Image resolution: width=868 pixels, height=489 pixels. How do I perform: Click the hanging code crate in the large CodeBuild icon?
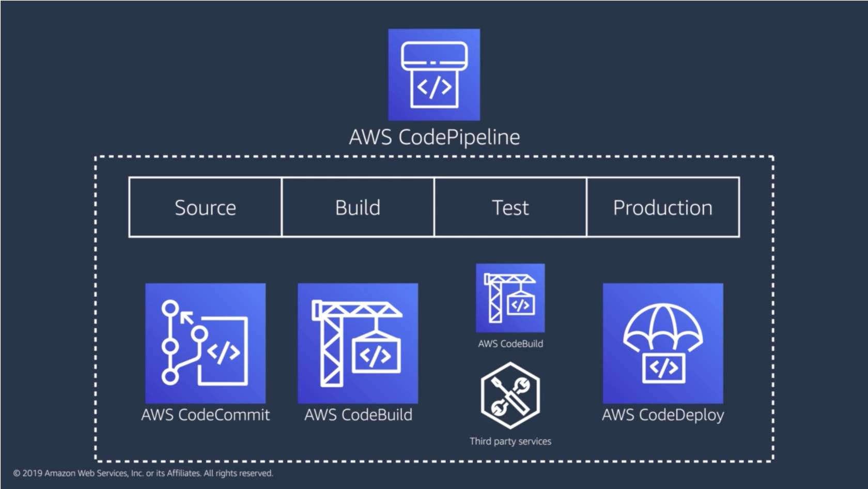tap(377, 355)
